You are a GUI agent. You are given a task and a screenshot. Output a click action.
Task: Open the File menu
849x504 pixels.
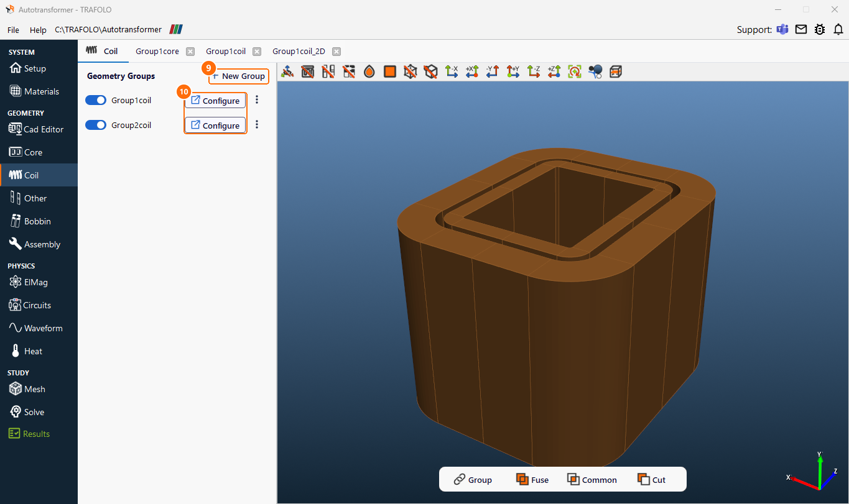click(13, 30)
